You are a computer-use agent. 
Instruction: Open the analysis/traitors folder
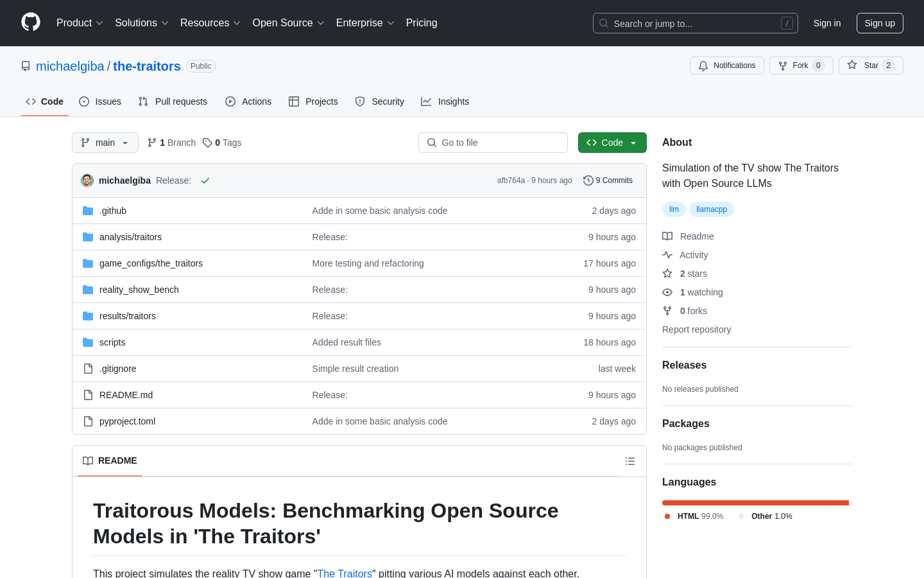pos(130,237)
